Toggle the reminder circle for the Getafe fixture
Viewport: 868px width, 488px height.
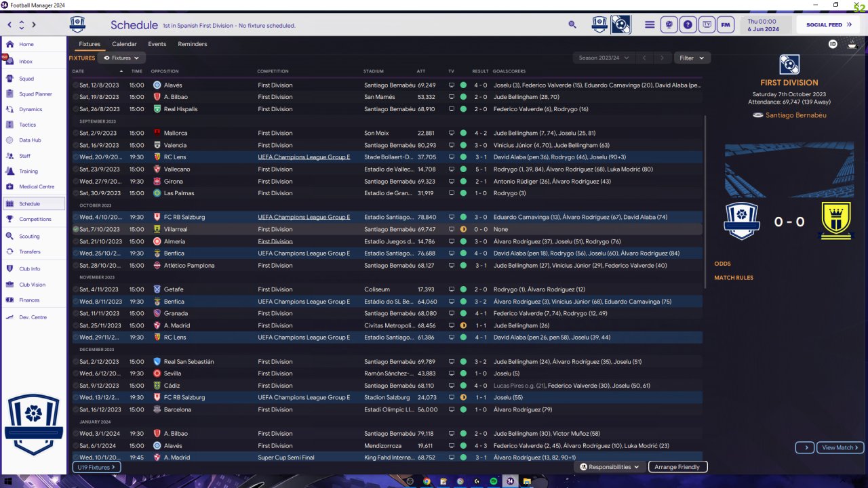[76, 289]
